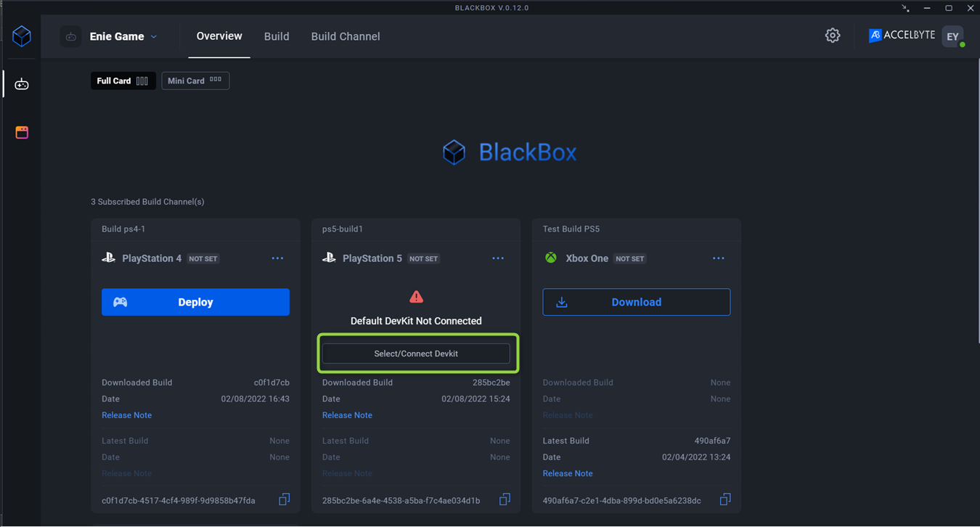Download the Xbox One build
Image resolution: width=980 pixels, height=527 pixels.
pyautogui.click(x=637, y=302)
